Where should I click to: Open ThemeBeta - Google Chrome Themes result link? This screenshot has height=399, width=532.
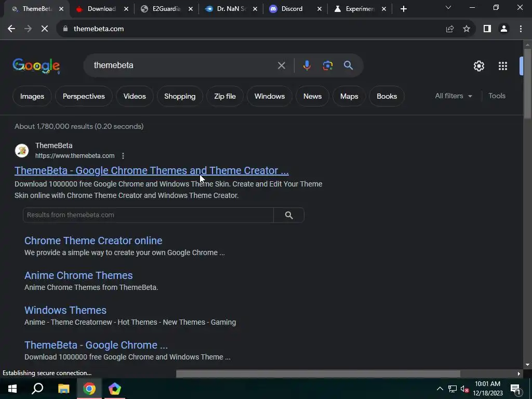pos(151,170)
